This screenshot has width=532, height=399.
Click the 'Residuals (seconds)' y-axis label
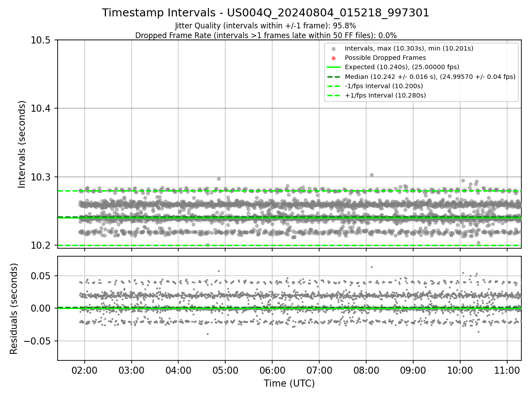(14, 308)
